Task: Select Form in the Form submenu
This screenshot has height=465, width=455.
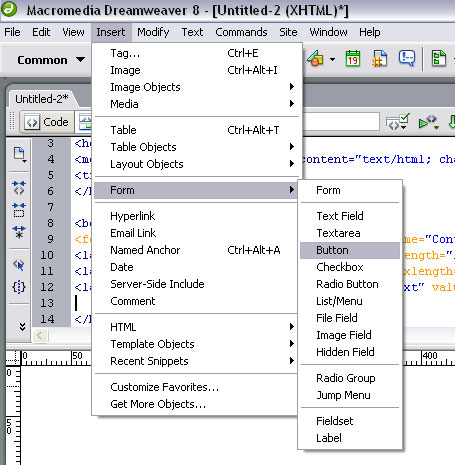Action: (350, 190)
